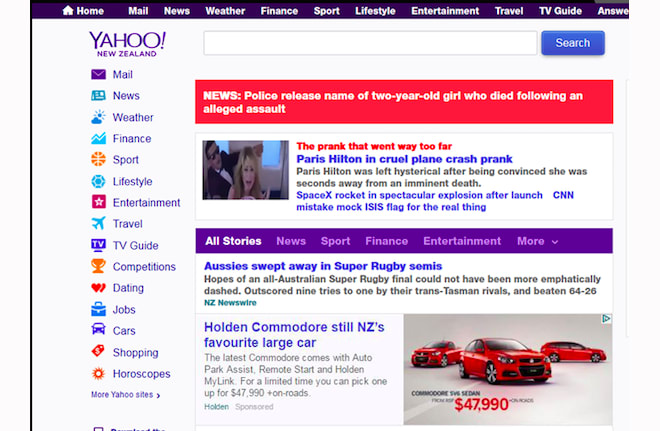Viewport: 660px width, 431px height.
Task: Click the Weather text link in sidebar
Action: click(133, 117)
